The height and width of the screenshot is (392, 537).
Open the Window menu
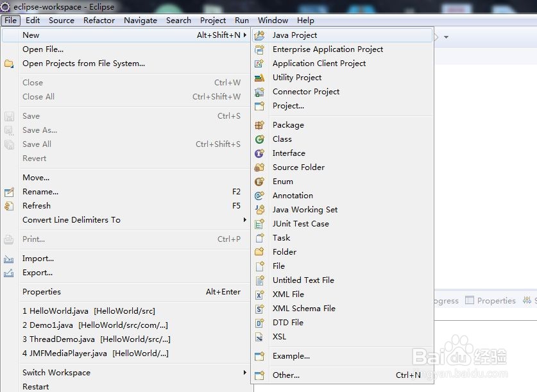(x=273, y=20)
